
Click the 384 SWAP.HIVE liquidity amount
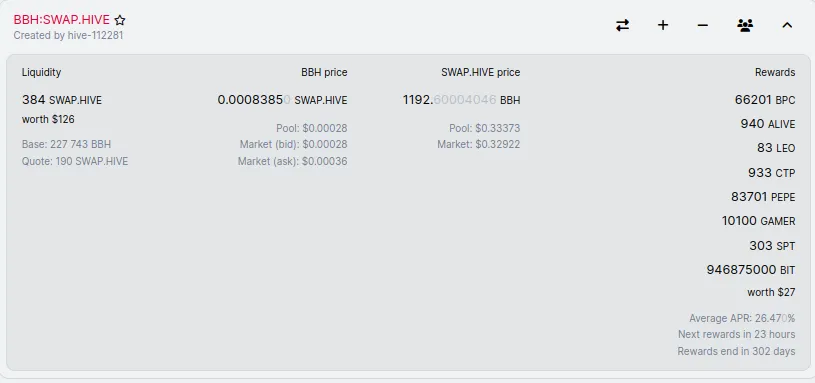pyautogui.click(x=62, y=100)
